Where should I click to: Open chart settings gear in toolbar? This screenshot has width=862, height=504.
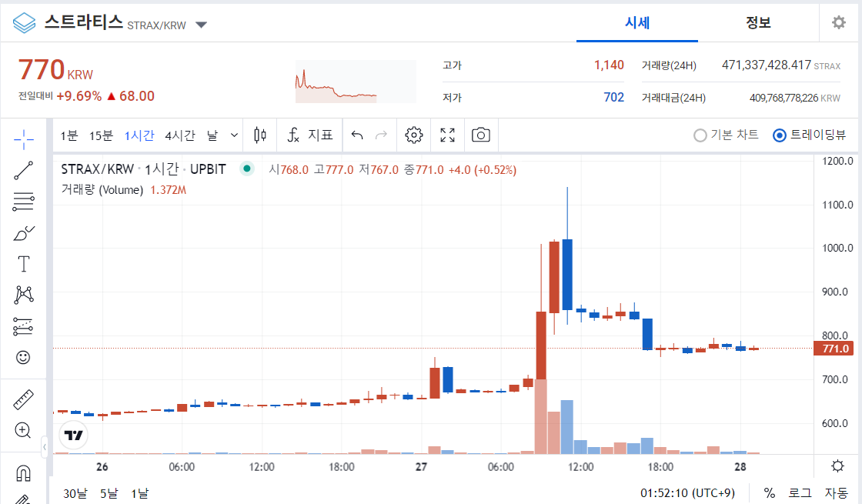point(414,135)
